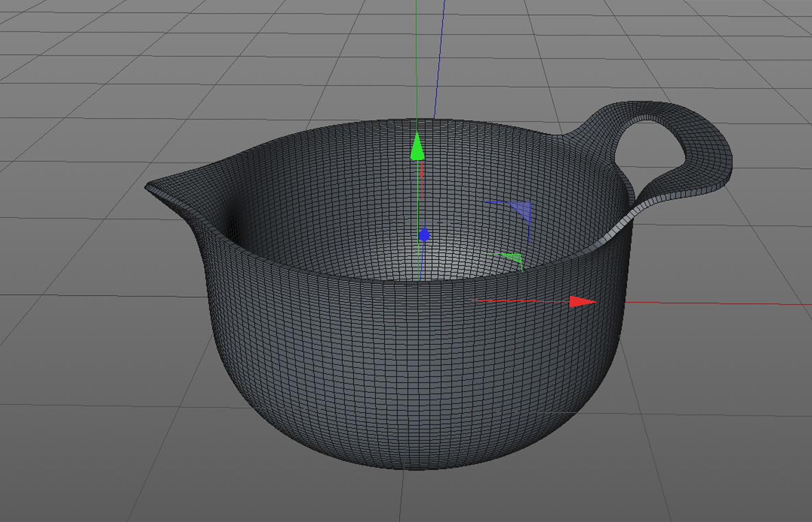This screenshot has height=522, width=812.
Task: Select the blue Z-axis arrow handle
Action: coord(424,235)
